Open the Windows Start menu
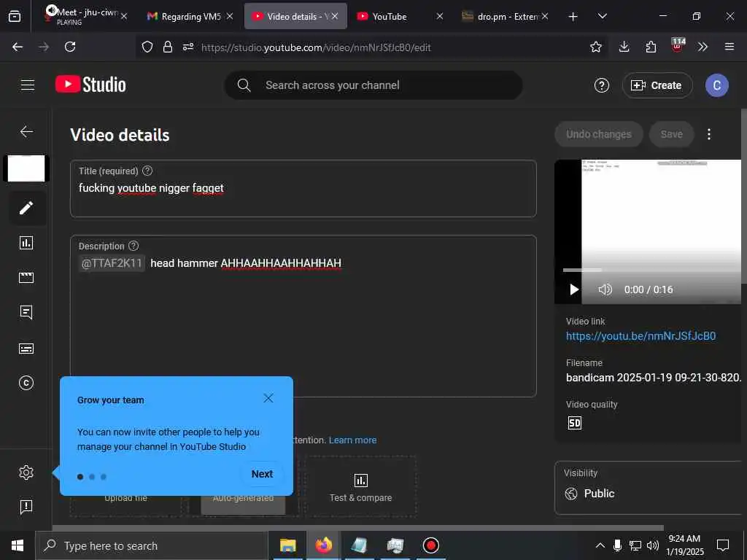Screen dimensions: 747x560 click(18, 545)
